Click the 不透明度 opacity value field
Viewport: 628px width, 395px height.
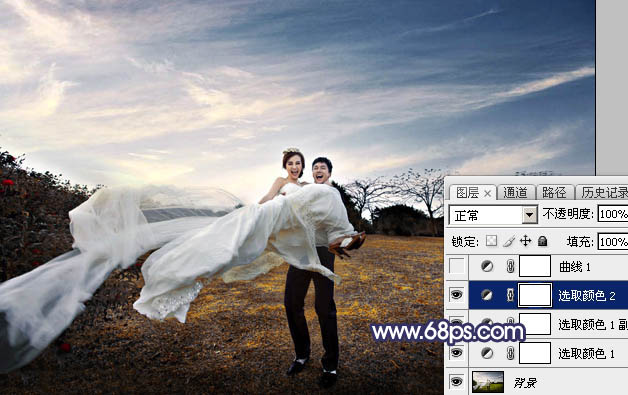click(613, 214)
